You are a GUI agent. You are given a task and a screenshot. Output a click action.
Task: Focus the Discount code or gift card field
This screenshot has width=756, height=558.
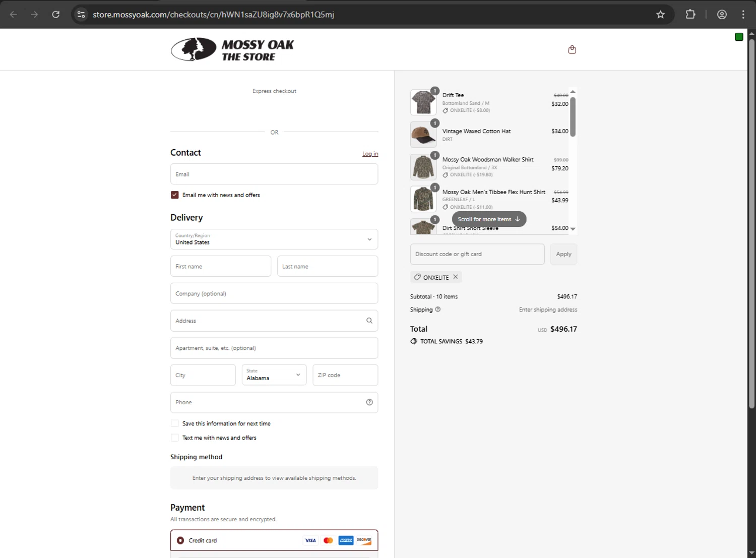coord(477,254)
